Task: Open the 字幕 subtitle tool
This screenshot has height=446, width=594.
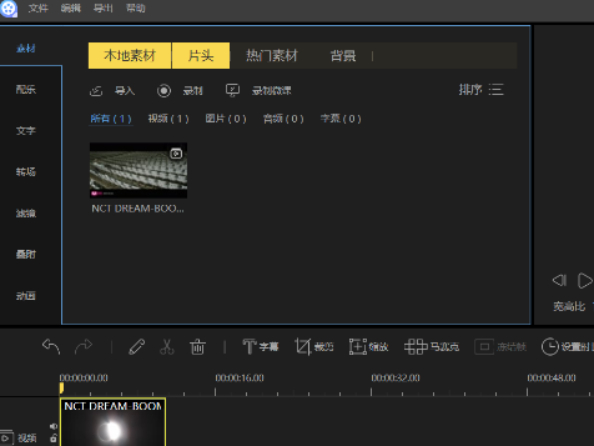Action: tap(260, 346)
